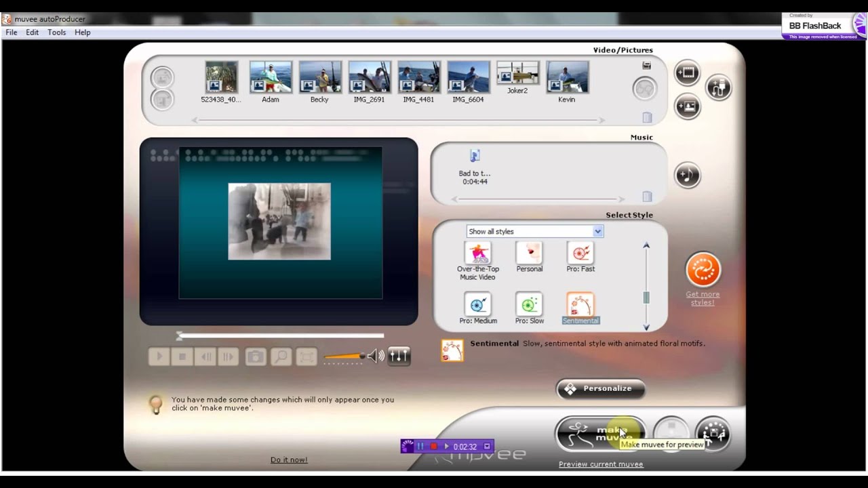Select the Sentimental style in the list

580,309
